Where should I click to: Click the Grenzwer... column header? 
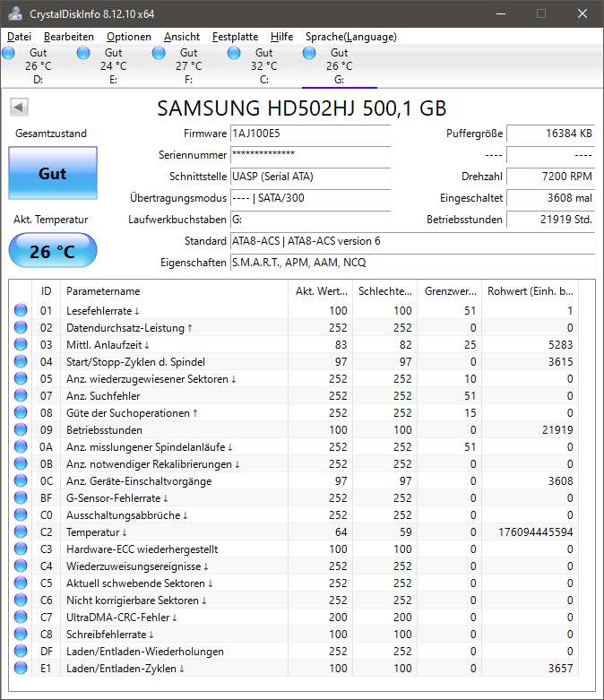[x=450, y=291]
